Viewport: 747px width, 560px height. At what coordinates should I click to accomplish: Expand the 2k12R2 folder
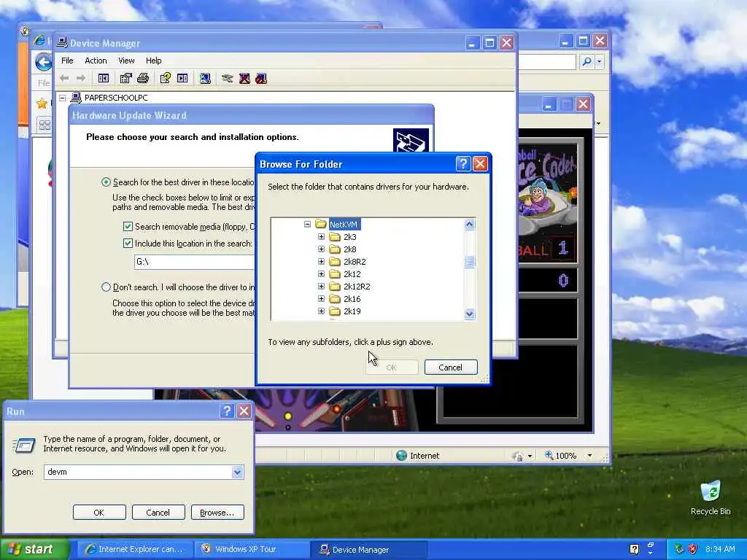click(x=321, y=286)
